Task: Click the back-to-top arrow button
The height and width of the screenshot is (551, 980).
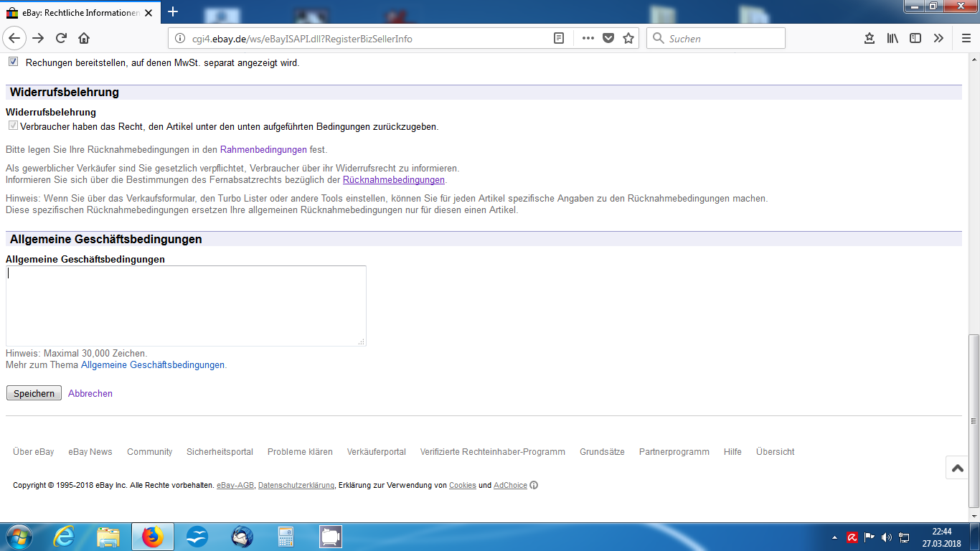Action: 958,468
